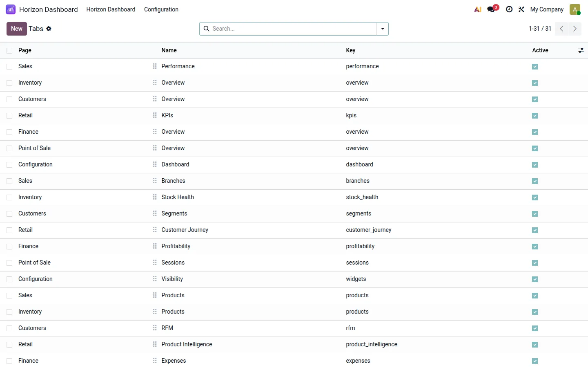Click the customer_journey key cell
588x368 pixels.
(369, 230)
